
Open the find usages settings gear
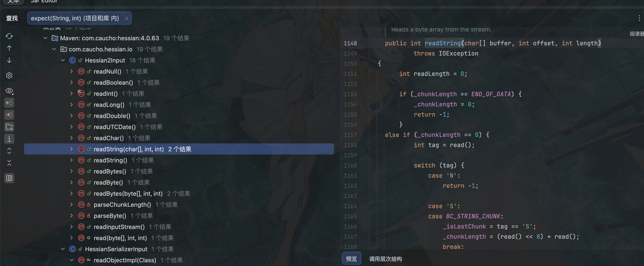coord(9,75)
